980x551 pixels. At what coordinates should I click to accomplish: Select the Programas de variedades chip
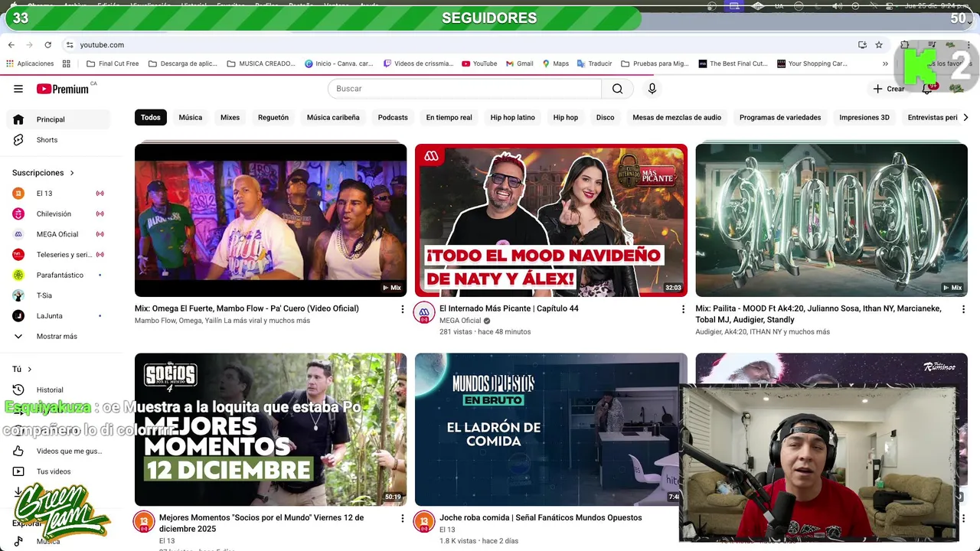click(780, 118)
